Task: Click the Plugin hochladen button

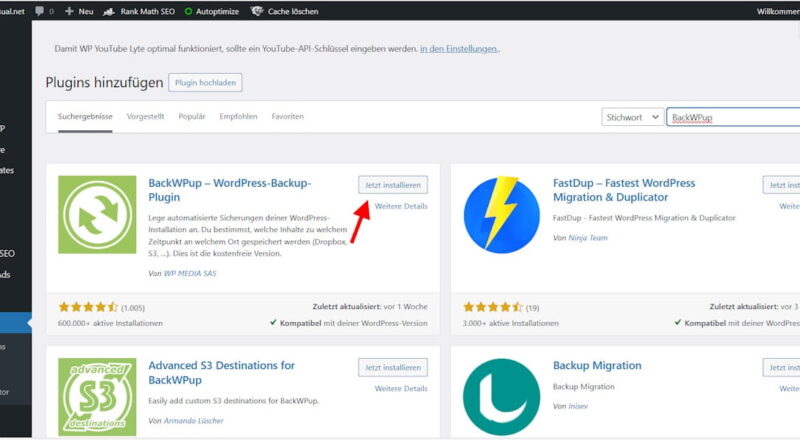Action: click(x=205, y=83)
